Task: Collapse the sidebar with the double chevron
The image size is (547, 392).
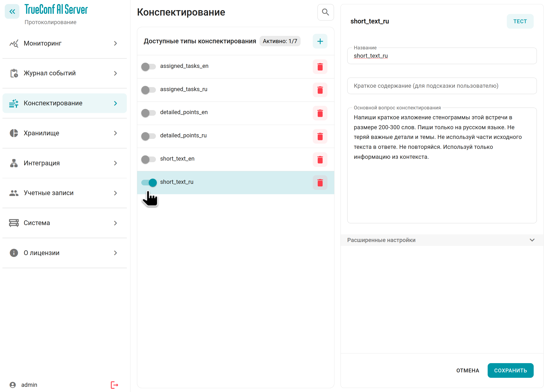Action: click(12, 11)
